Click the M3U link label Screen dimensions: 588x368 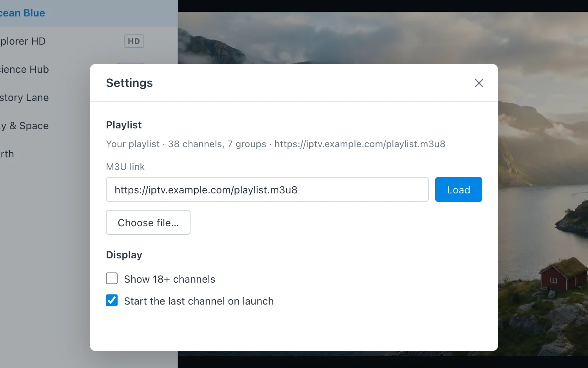tap(125, 167)
